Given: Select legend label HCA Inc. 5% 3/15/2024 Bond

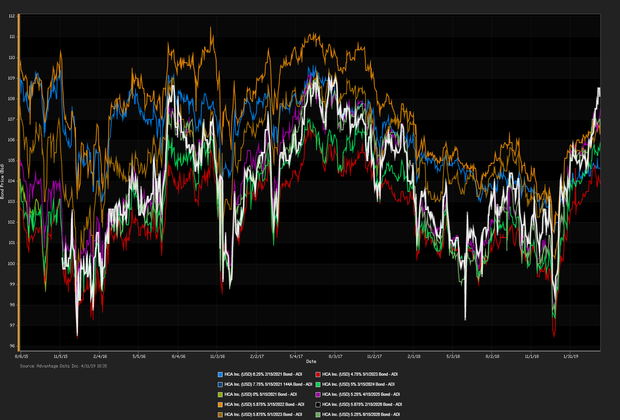Looking at the screenshot, I should (x=359, y=384).
